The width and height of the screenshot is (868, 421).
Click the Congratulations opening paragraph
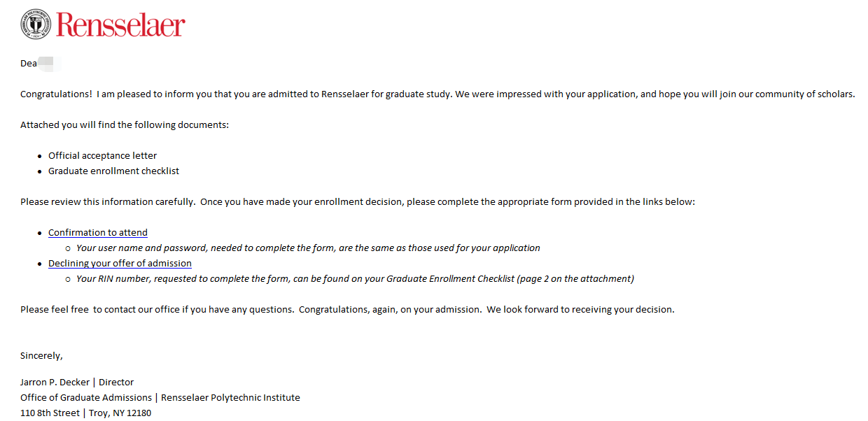(437, 94)
